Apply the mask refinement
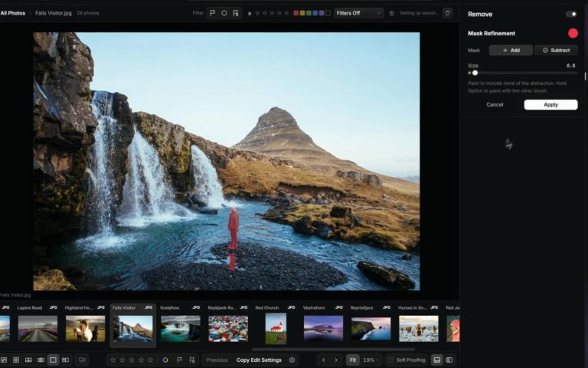The width and height of the screenshot is (588, 368). tap(551, 105)
